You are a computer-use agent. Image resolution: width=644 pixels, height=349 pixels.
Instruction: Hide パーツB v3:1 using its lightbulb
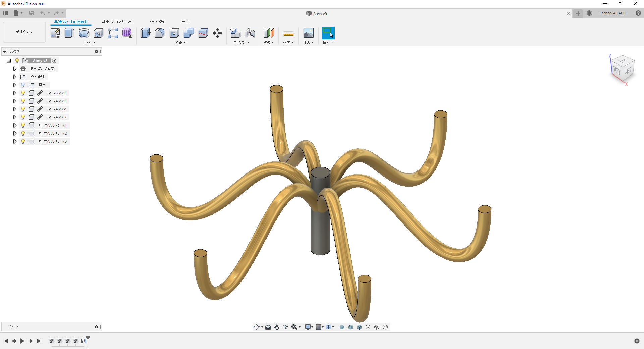tap(23, 93)
